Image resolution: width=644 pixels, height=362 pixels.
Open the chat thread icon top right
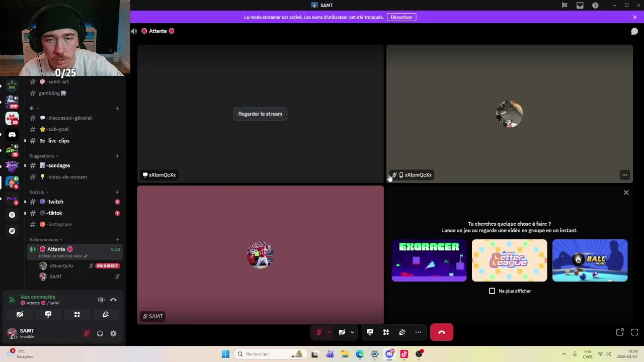click(634, 31)
